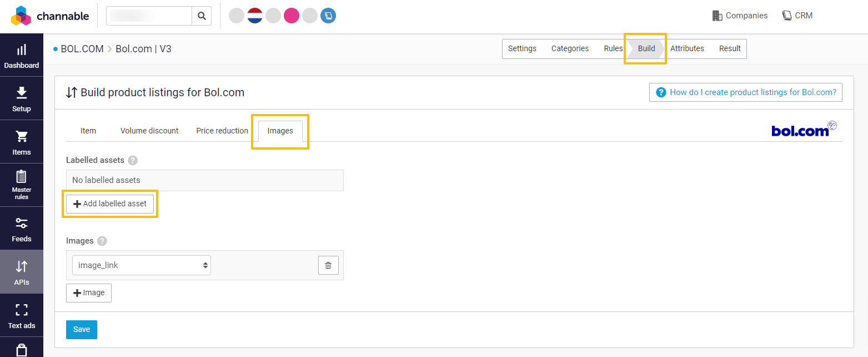
Task: Click the shopping bag sidebar icon
Action: [x=22, y=349]
